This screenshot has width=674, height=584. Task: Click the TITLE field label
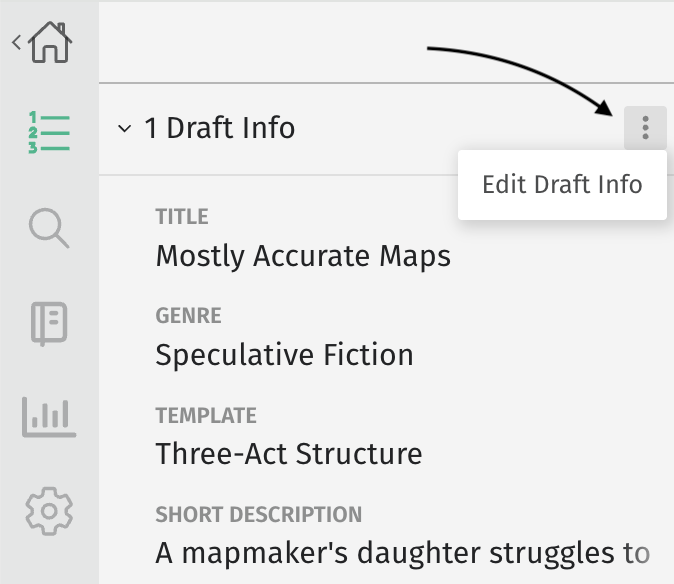point(182,217)
